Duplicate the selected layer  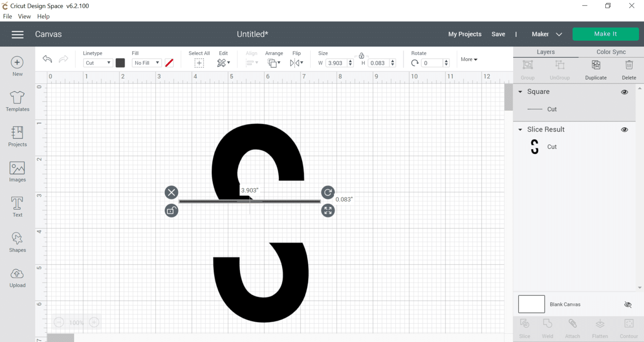tap(595, 69)
